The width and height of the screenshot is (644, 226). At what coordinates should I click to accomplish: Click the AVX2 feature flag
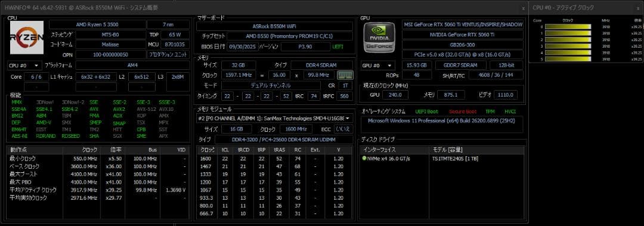tap(119, 109)
